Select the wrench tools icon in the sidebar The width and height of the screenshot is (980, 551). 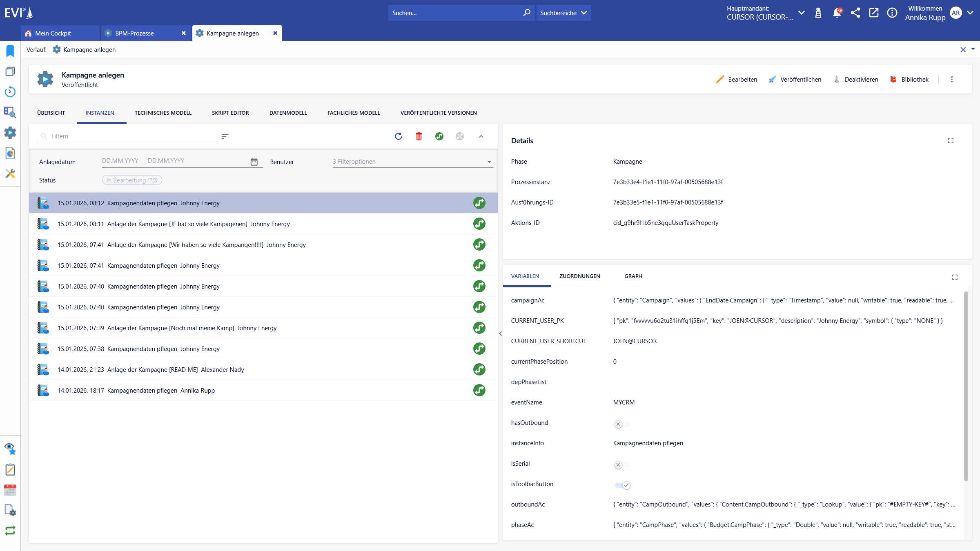10,173
